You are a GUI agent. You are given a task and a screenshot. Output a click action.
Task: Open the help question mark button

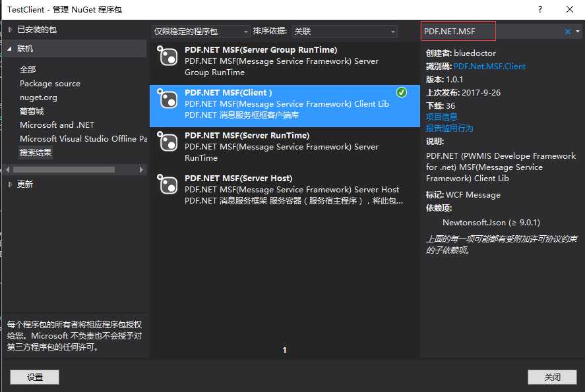click(x=540, y=9)
